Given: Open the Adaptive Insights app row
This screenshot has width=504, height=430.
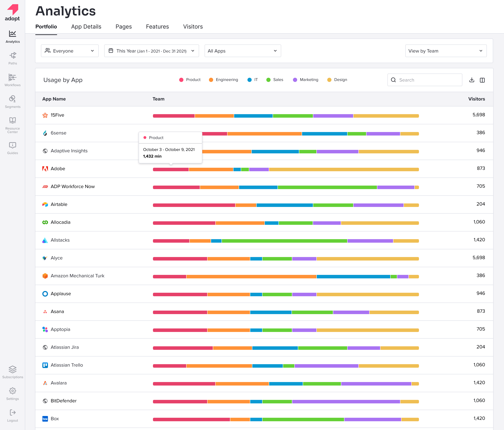Looking at the screenshot, I should pyautogui.click(x=264, y=151).
